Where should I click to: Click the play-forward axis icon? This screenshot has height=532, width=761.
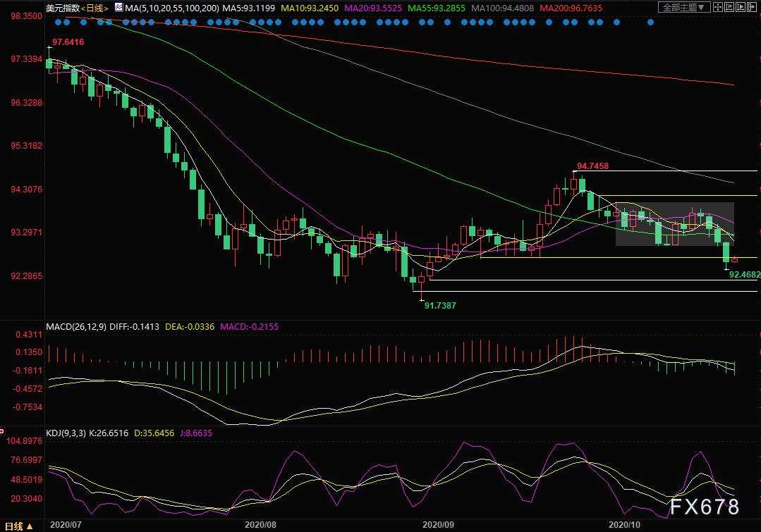tap(741, 7)
